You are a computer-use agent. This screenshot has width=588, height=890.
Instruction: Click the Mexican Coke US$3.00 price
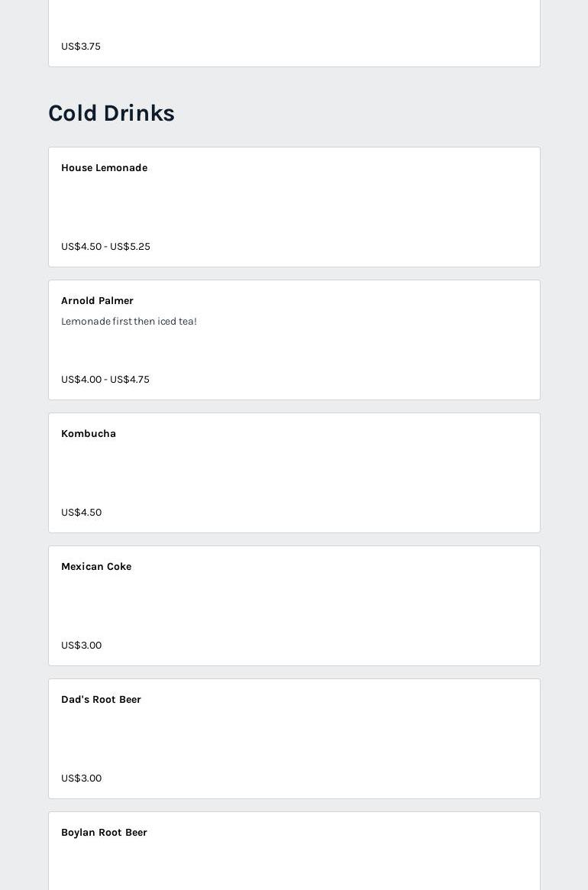81,646
